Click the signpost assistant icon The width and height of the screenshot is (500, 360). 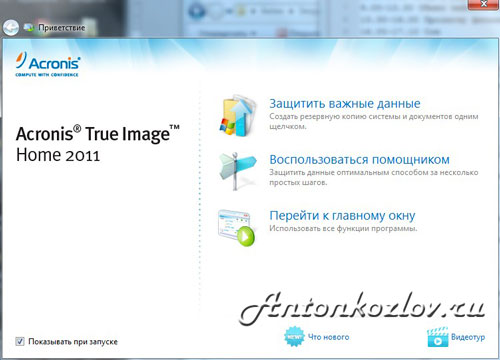(x=237, y=170)
